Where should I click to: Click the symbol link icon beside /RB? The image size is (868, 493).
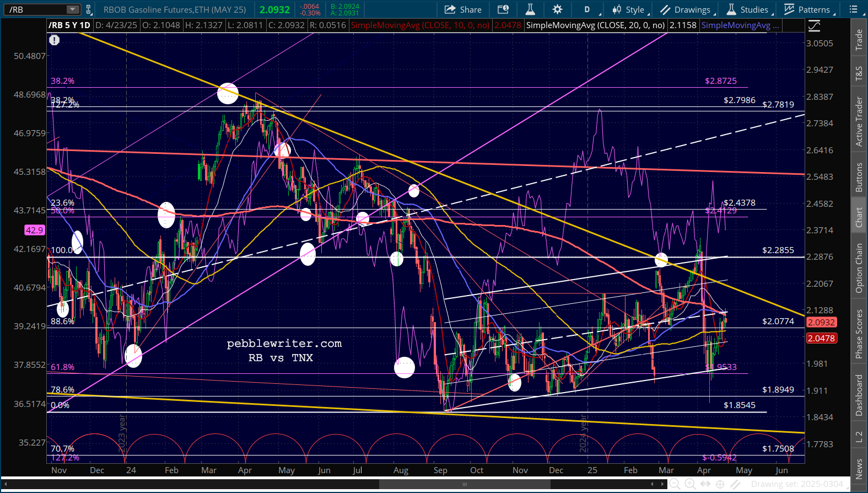(x=89, y=9)
